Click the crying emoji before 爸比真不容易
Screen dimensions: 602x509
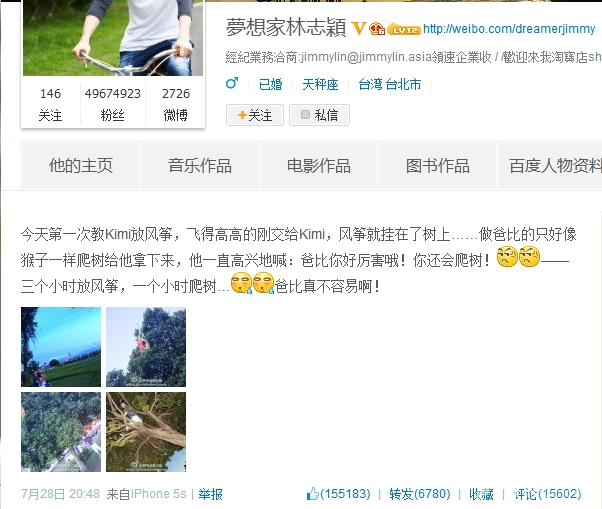click(x=264, y=283)
